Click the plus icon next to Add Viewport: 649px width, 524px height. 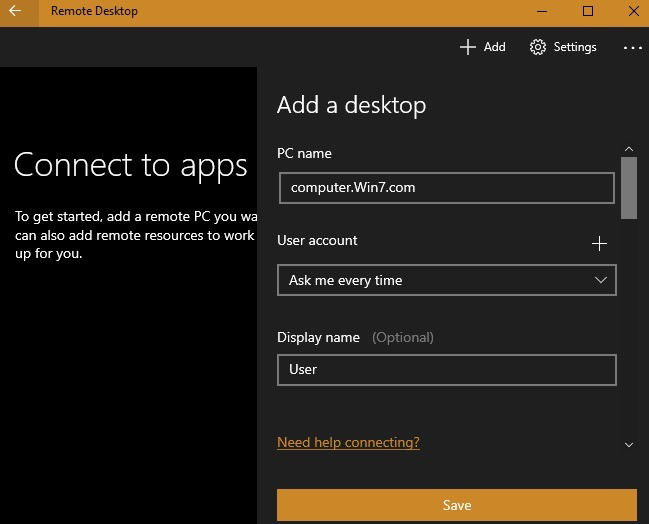[x=468, y=47]
